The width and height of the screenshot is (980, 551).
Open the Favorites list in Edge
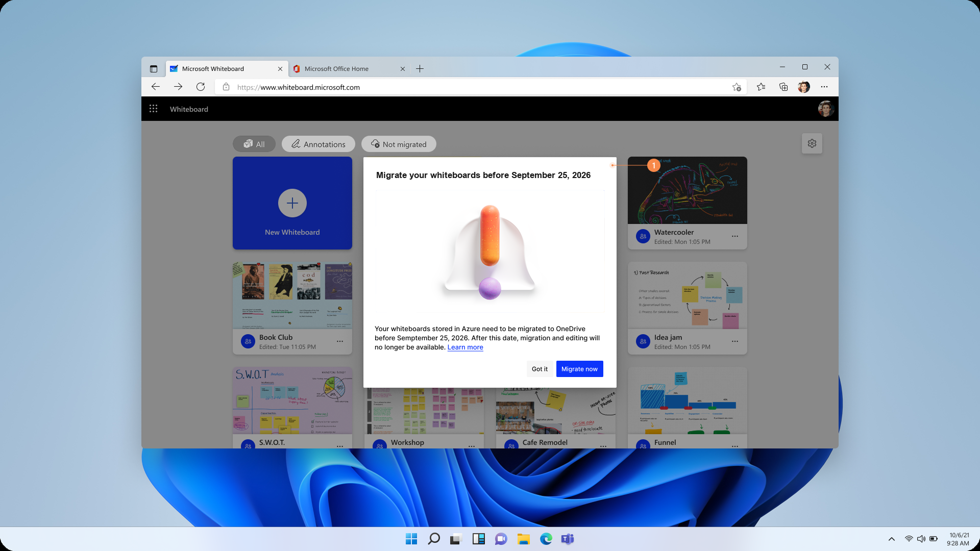761,87
